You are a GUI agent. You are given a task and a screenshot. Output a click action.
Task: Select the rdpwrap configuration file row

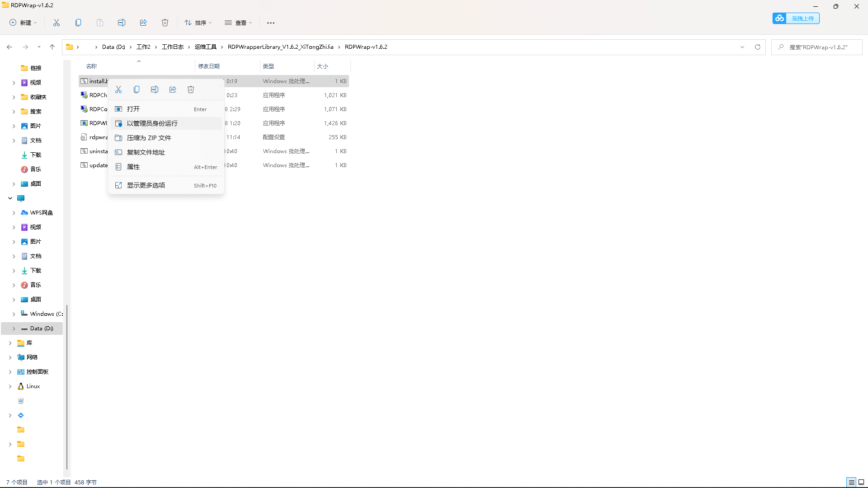coord(214,137)
